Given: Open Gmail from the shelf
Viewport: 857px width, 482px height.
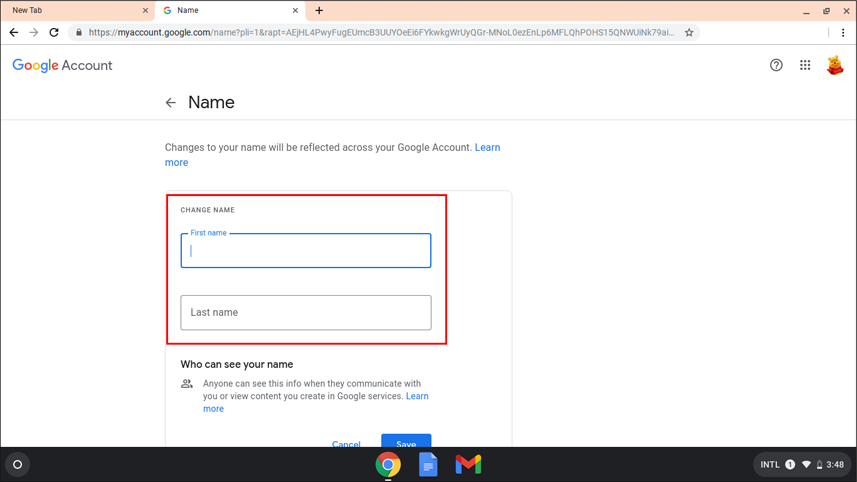Looking at the screenshot, I should (x=468, y=465).
